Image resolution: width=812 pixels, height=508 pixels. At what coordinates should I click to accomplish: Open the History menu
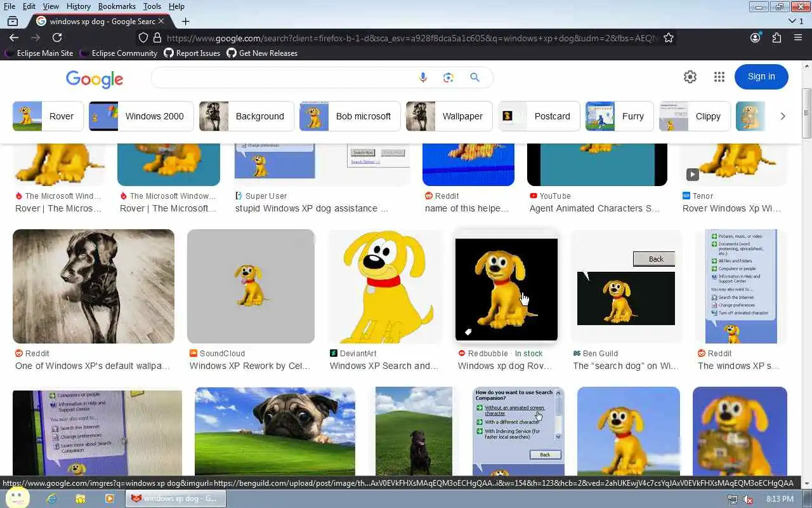tap(79, 6)
